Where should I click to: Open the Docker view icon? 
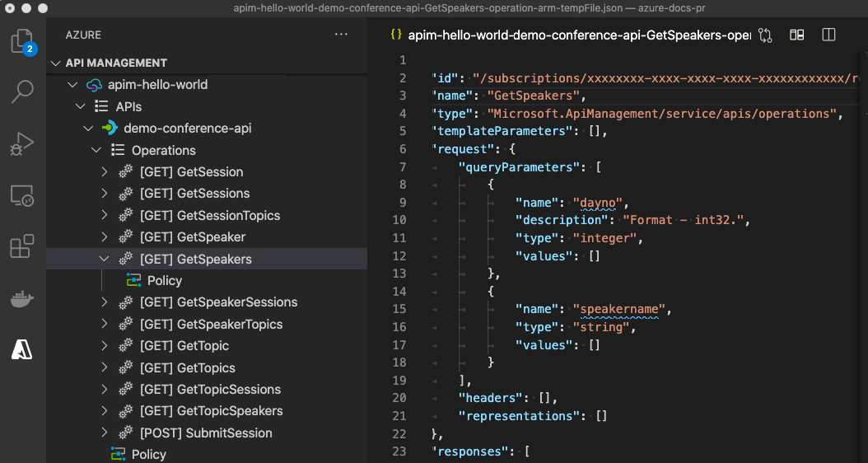(22, 298)
